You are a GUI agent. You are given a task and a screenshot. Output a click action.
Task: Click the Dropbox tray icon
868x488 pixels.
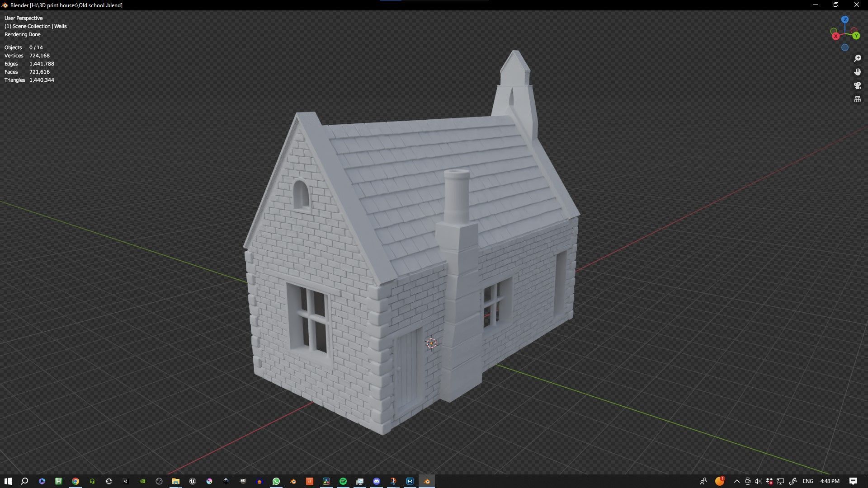coord(769,481)
